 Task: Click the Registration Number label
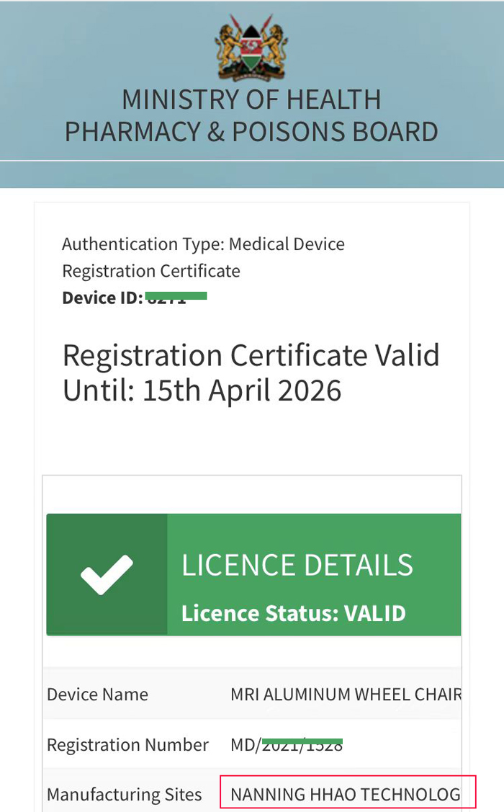pyautogui.click(x=128, y=745)
